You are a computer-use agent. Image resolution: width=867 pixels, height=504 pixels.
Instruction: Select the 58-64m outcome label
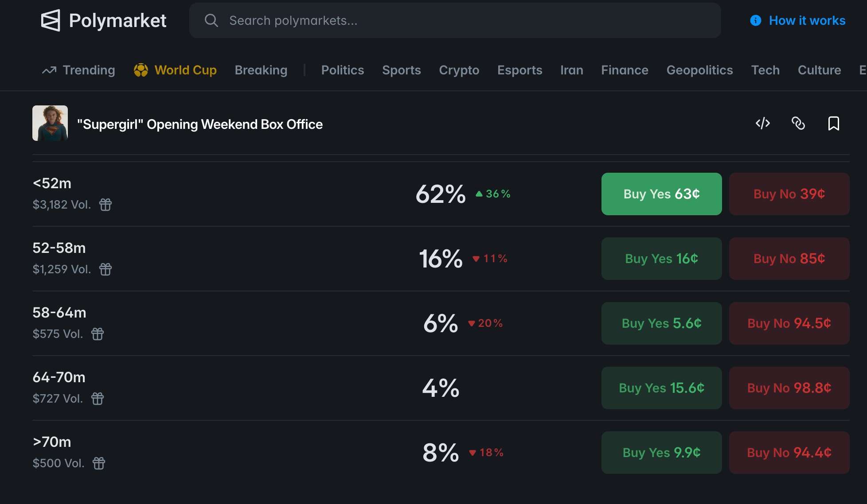point(59,313)
